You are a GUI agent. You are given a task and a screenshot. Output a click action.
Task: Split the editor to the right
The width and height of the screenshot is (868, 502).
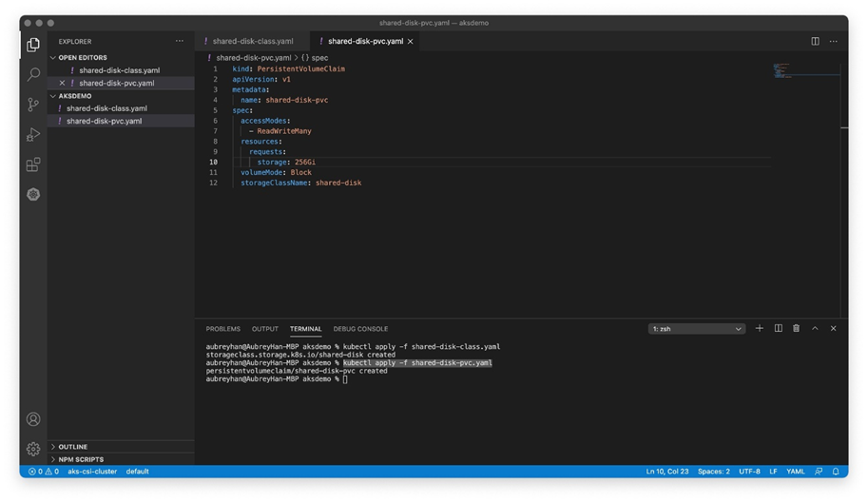coord(815,41)
